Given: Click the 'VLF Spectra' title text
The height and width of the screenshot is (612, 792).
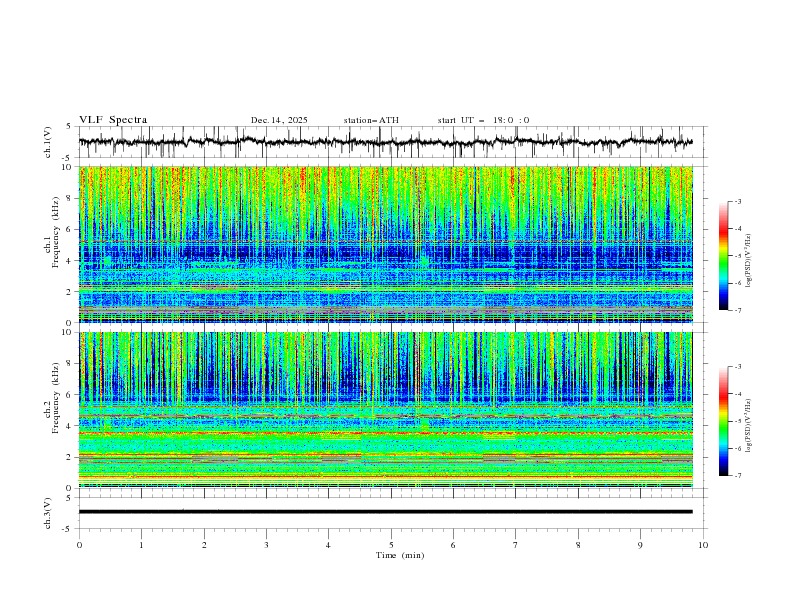Looking at the screenshot, I should point(113,120).
